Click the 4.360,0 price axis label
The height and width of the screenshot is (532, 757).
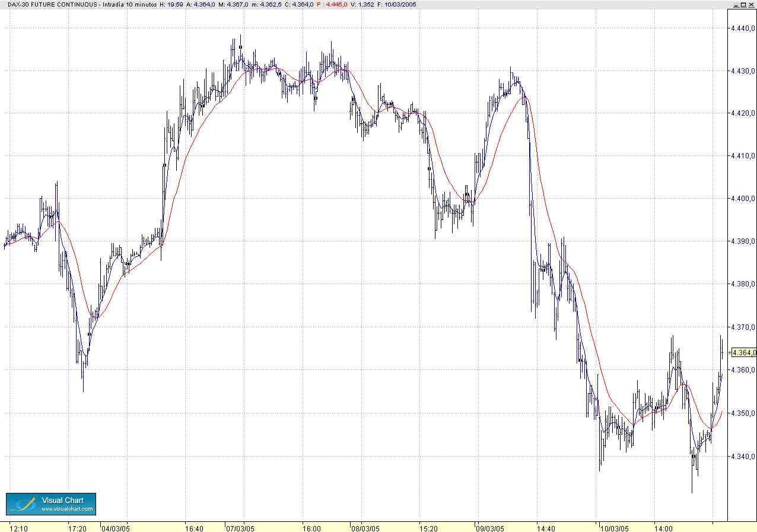pyautogui.click(x=743, y=370)
